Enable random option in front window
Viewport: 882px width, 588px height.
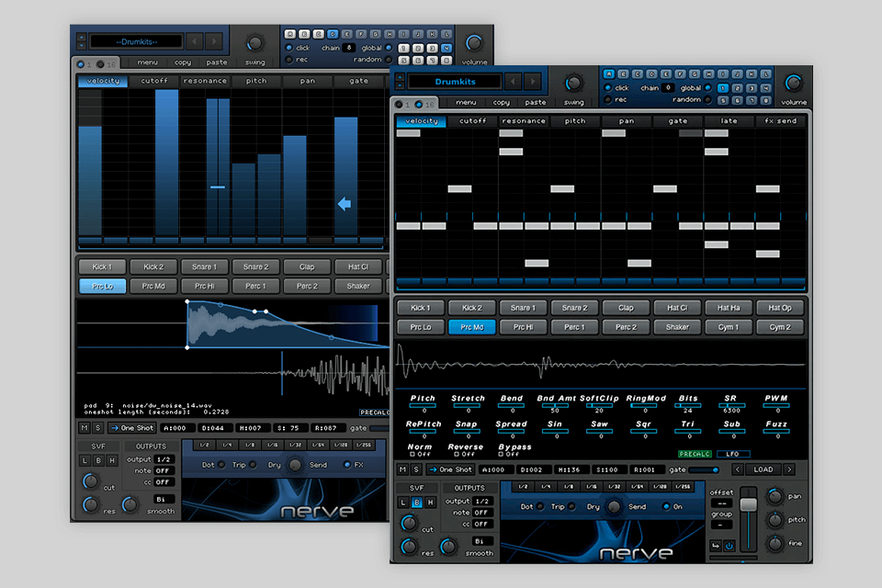708,99
